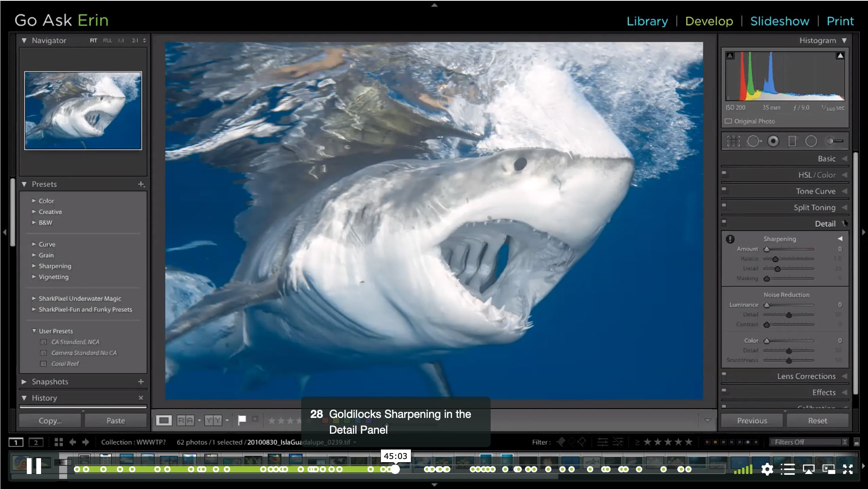The height and width of the screenshot is (489, 868).
Task: Click the AirPlay icon
Action: coord(808,469)
